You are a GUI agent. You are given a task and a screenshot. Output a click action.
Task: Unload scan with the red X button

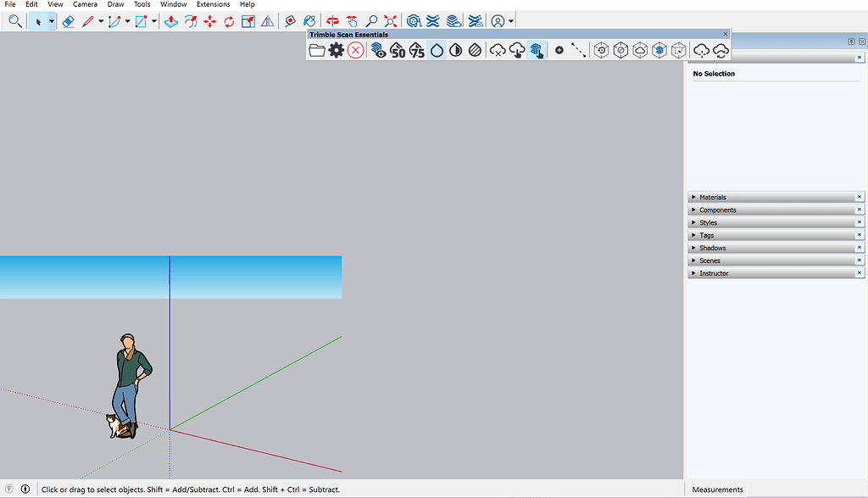click(355, 49)
